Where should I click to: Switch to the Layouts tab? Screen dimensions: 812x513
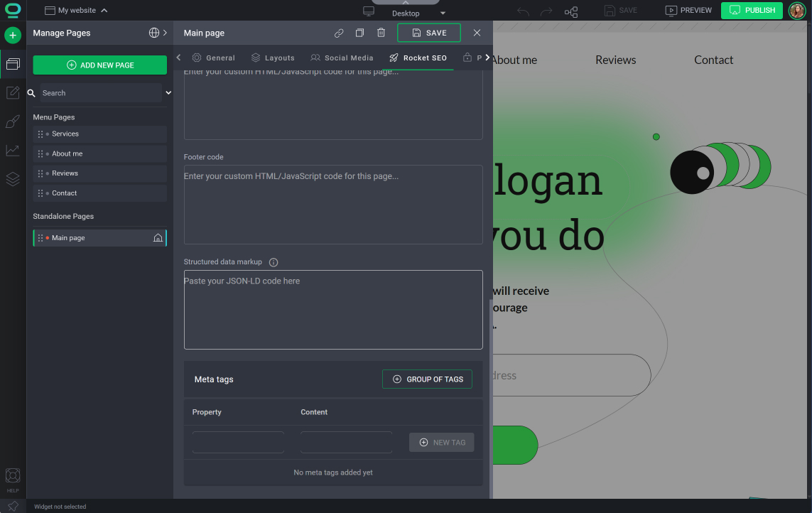point(273,58)
